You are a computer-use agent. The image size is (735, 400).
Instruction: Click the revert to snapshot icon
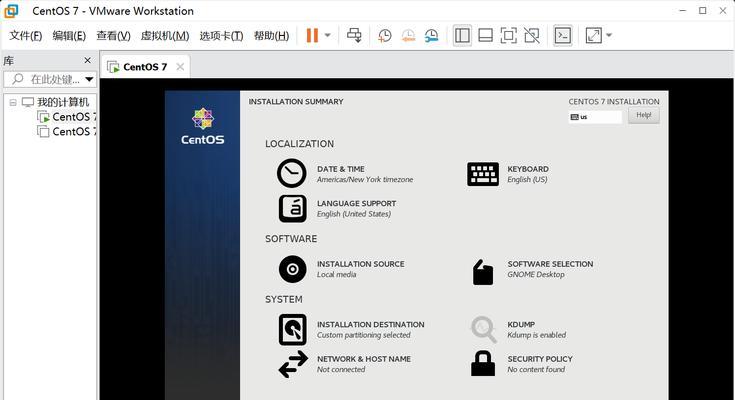pos(408,36)
